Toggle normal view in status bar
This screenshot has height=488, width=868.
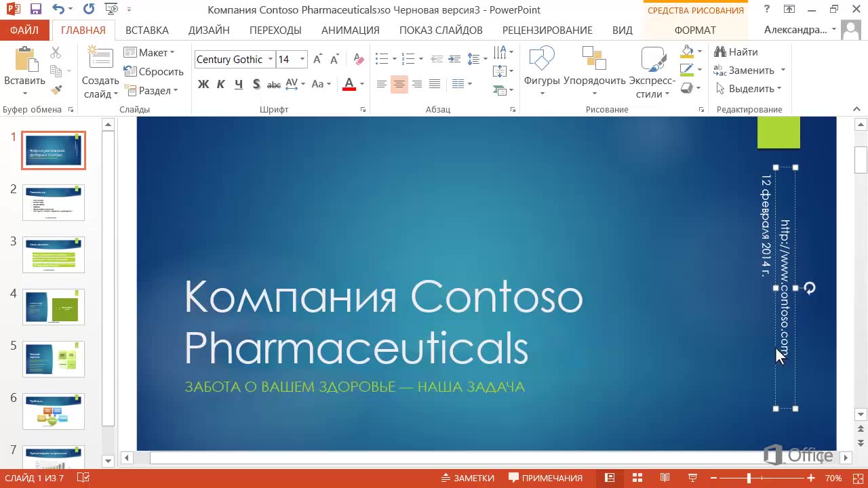pos(610,478)
